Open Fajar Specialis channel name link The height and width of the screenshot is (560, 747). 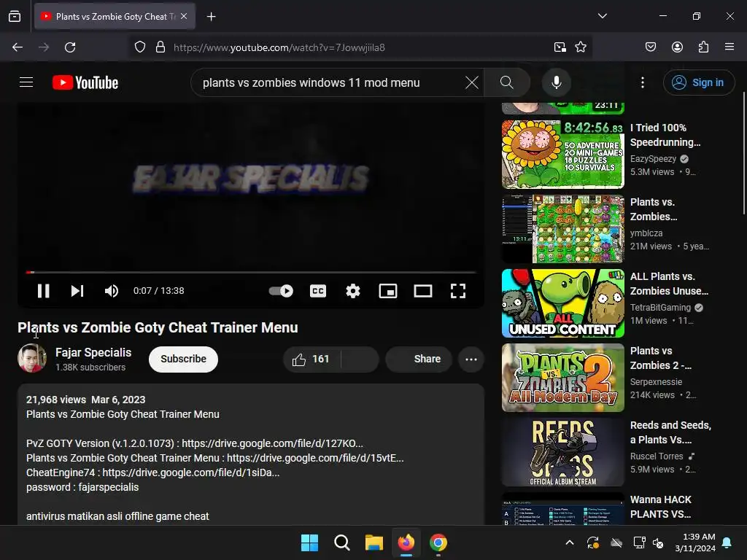click(93, 352)
